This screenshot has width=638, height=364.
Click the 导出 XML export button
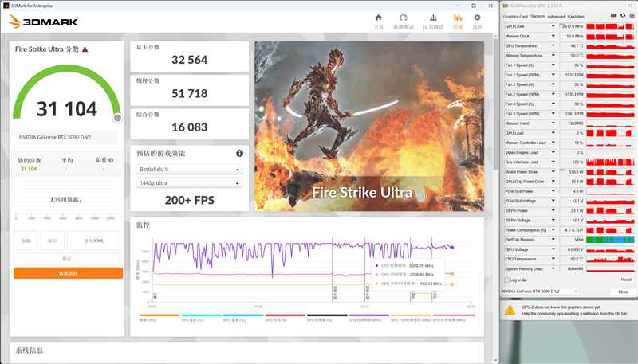tap(93, 241)
